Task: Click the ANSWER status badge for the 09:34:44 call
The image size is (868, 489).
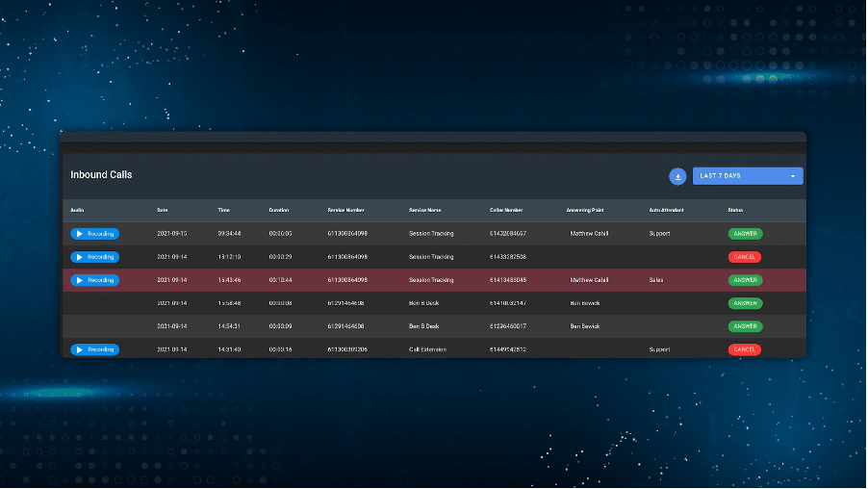Action: click(x=745, y=234)
